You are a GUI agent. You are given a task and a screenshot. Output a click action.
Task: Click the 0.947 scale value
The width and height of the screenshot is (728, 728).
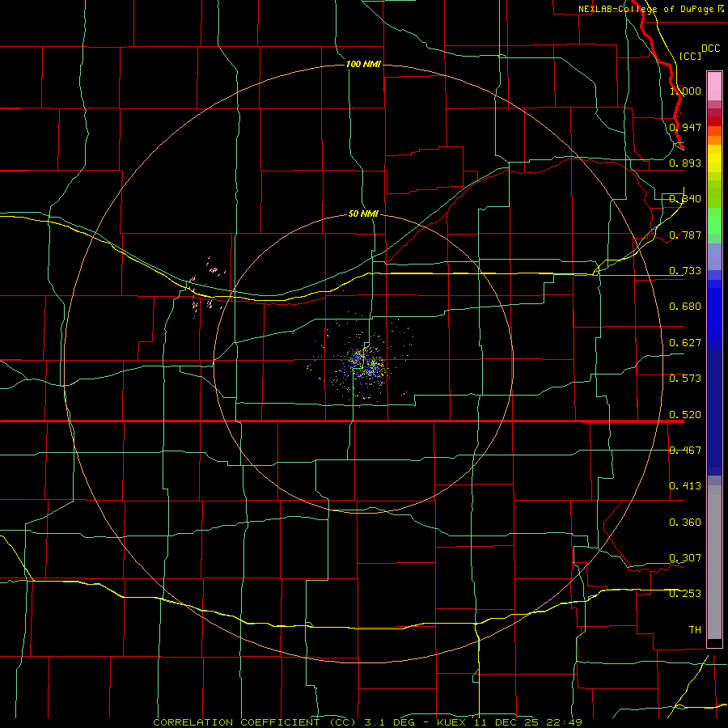pos(685,127)
